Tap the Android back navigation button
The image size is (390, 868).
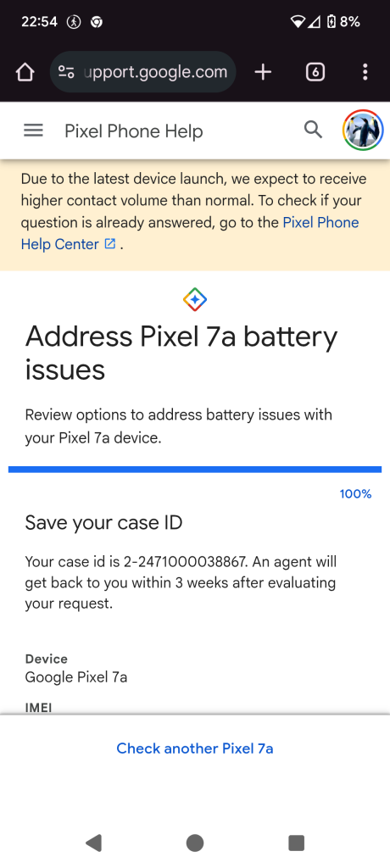coord(93,843)
